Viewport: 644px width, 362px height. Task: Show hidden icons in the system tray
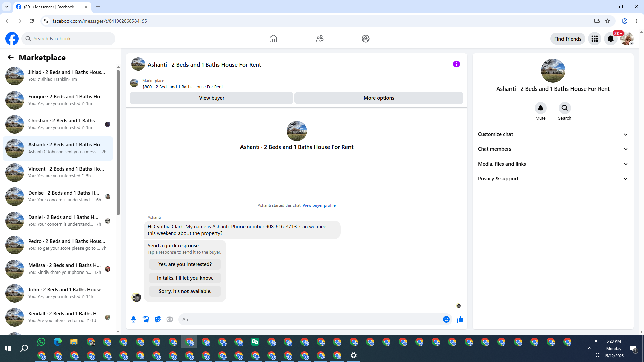pos(589,349)
